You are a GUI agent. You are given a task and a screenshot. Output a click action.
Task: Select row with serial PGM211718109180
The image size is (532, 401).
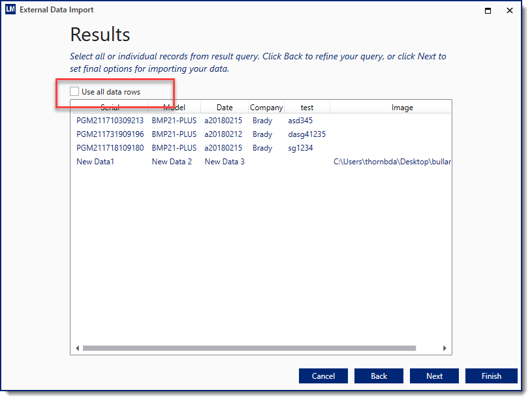110,148
